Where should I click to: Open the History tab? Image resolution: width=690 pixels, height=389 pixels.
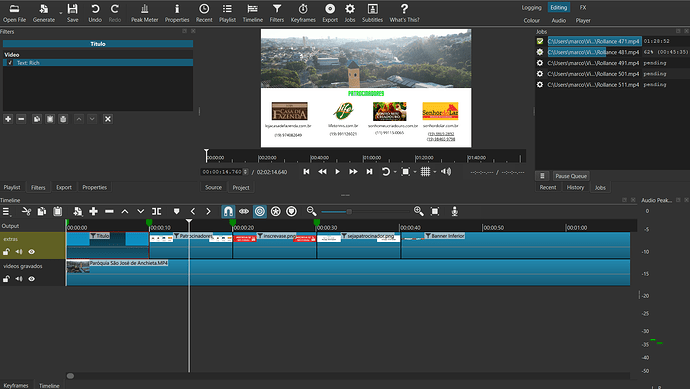tap(575, 187)
